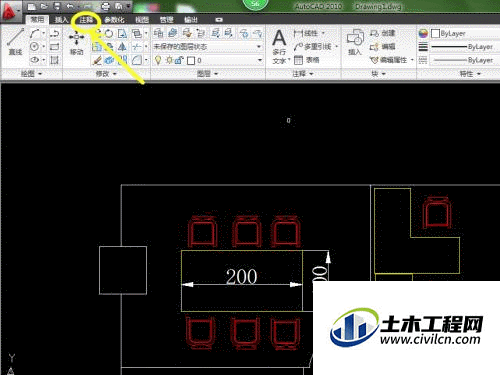The height and width of the screenshot is (375, 500).
Task: Select the mirror tool in 修改 panel
Action: 122,47
